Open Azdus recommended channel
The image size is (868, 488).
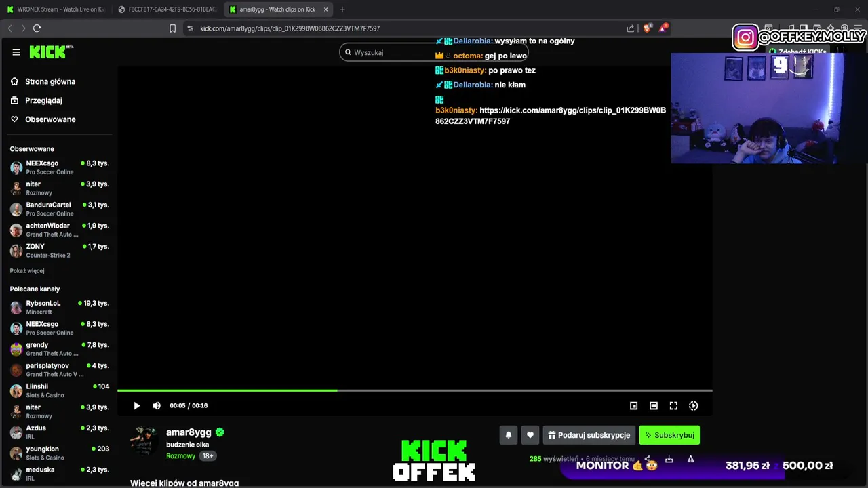coord(60,432)
